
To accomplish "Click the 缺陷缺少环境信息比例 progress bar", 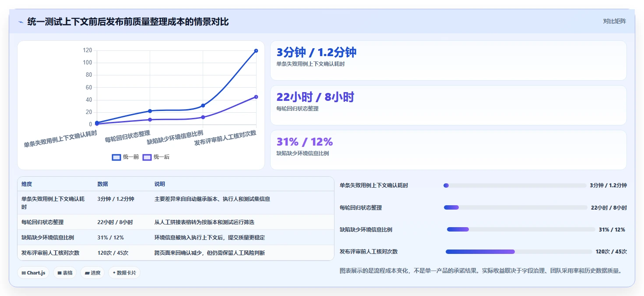I will (521, 229).
